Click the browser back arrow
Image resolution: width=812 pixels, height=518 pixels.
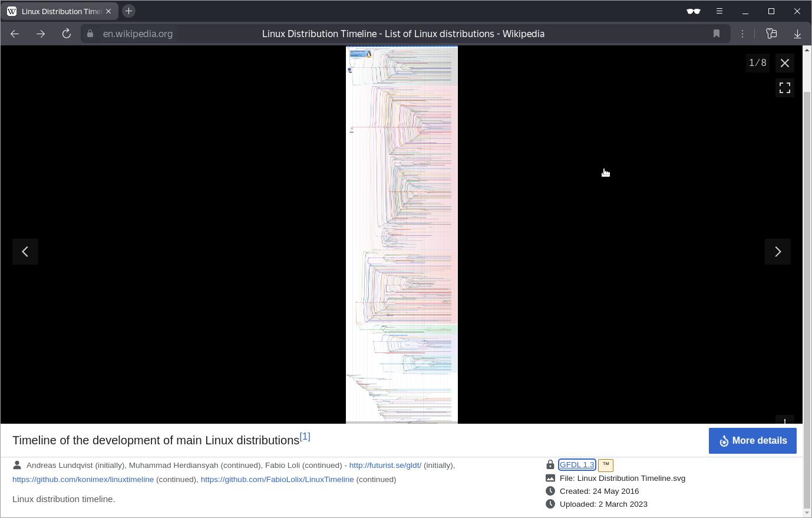coord(15,34)
